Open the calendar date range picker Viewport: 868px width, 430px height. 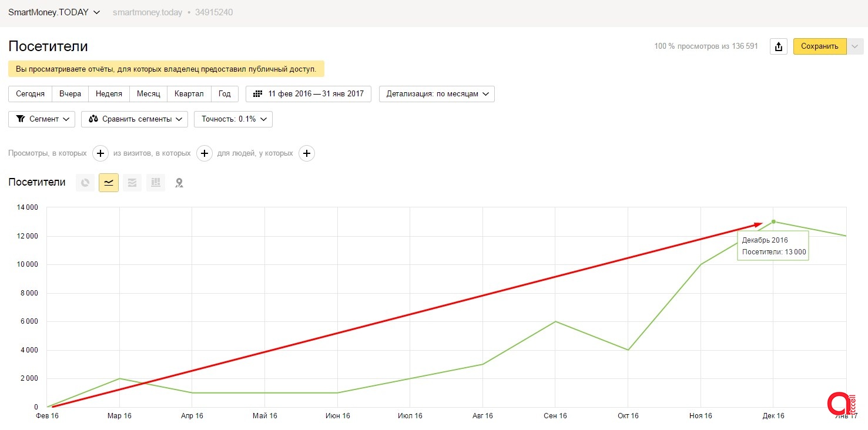[309, 94]
